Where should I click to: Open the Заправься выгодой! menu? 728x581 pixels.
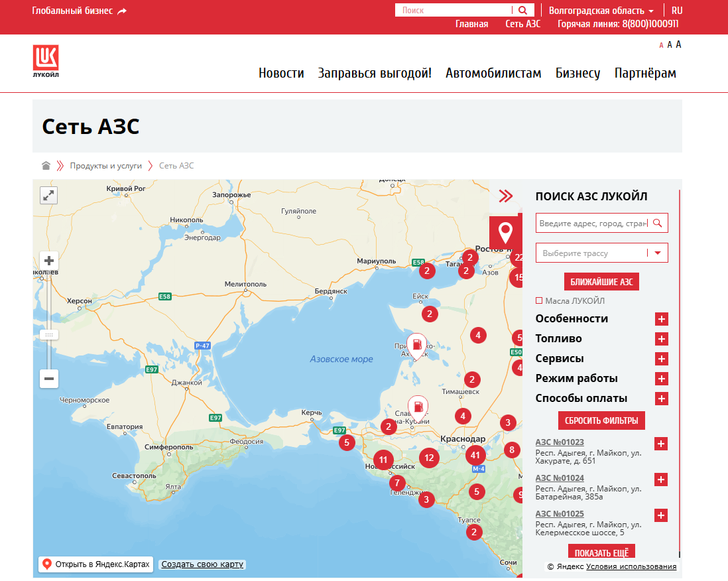(375, 74)
